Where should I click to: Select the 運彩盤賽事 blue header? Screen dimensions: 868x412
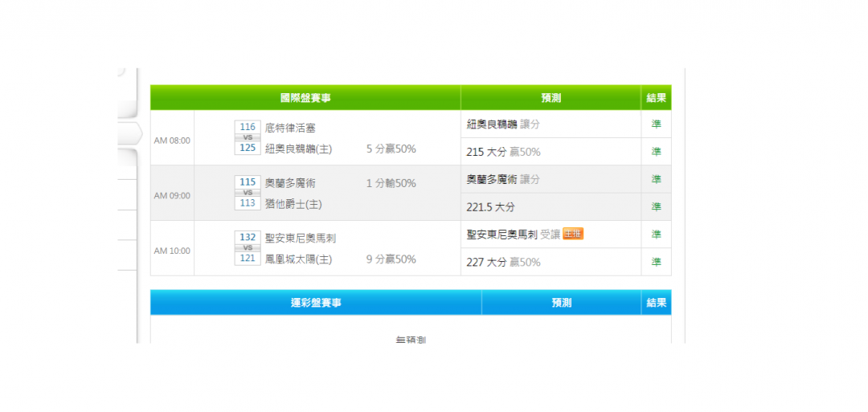coord(316,303)
